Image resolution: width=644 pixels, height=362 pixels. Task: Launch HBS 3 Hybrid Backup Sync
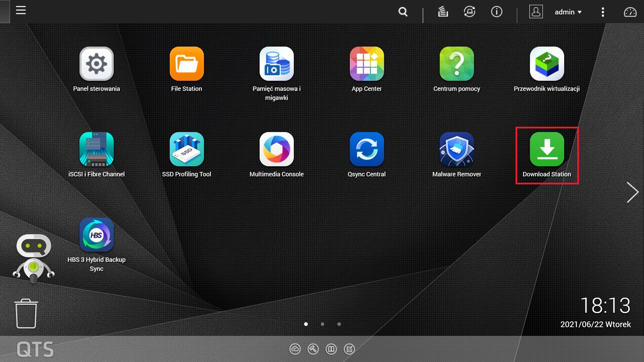(x=97, y=235)
